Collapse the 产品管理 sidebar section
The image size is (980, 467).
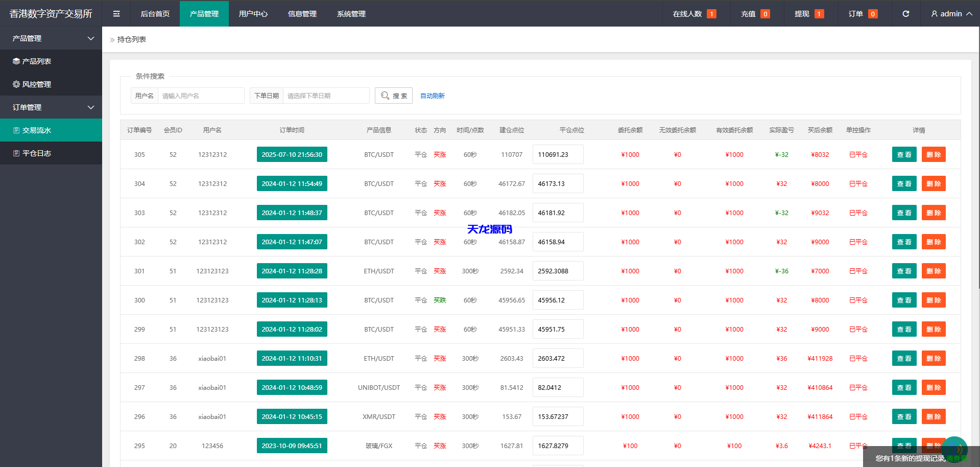pyautogui.click(x=91, y=38)
